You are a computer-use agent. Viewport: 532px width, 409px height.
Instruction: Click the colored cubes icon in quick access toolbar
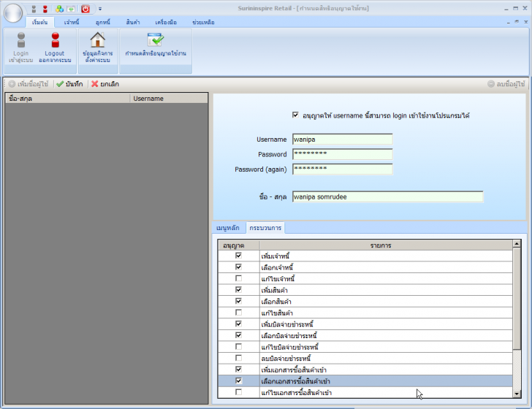(59, 9)
